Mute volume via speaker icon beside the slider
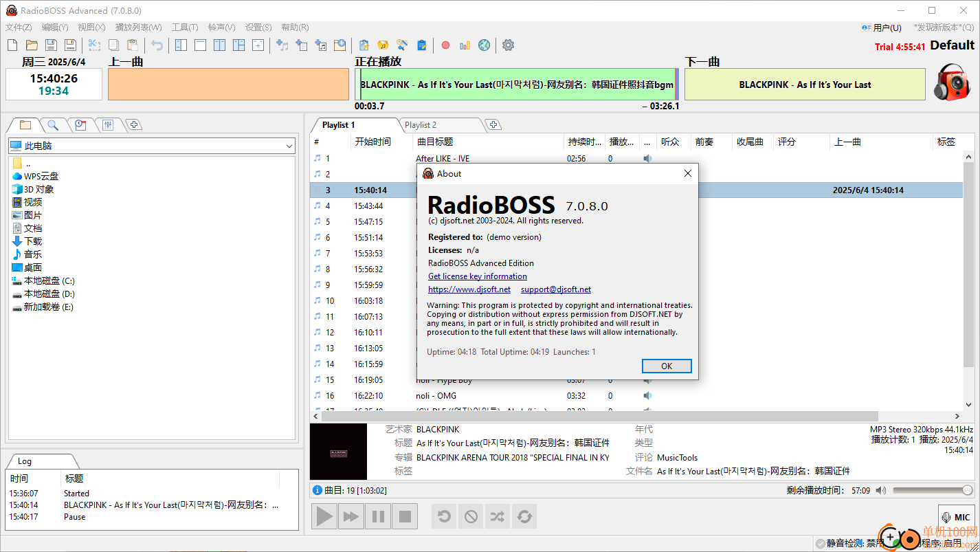The height and width of the screenshot is (552, 980). [881, 491]
